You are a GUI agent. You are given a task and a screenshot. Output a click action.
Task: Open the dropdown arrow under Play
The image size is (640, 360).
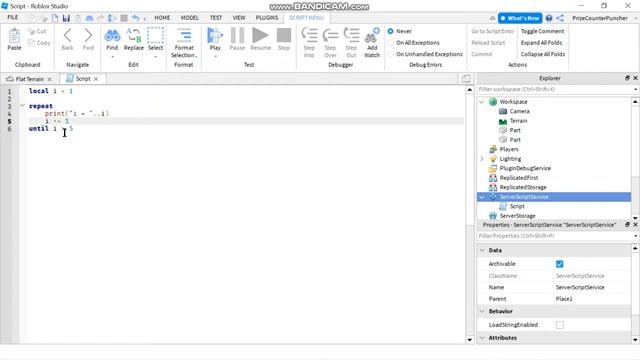pos(215,56)
